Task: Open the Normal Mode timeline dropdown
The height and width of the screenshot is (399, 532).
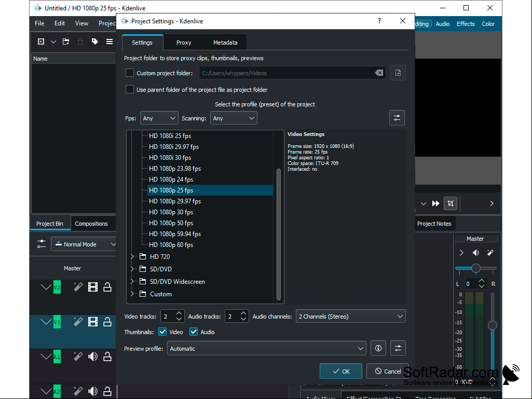Action: (84, 244)
